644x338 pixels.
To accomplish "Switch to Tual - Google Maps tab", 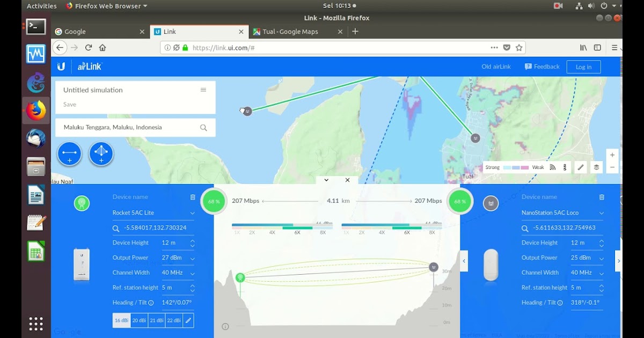I will click(x=297, y=32).
